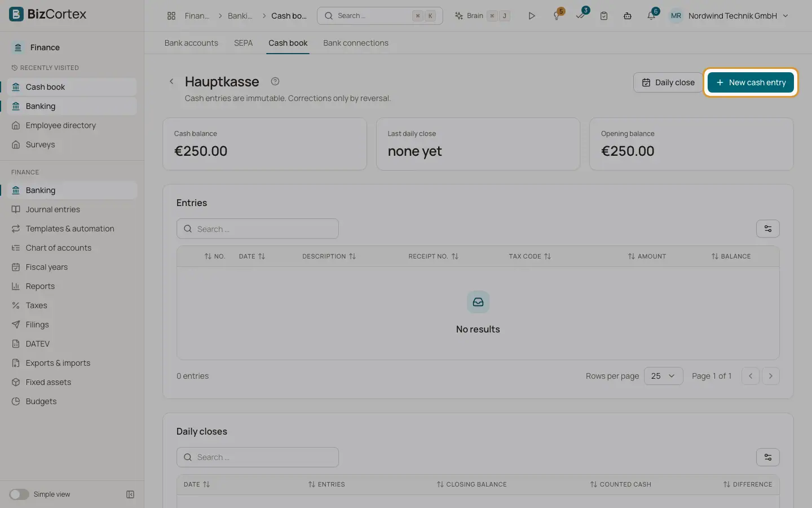Expand the Nordwind Technik GmbH company menu
Image resolution: width=812 pixels, height=508 pixels.
click(739, 16)
